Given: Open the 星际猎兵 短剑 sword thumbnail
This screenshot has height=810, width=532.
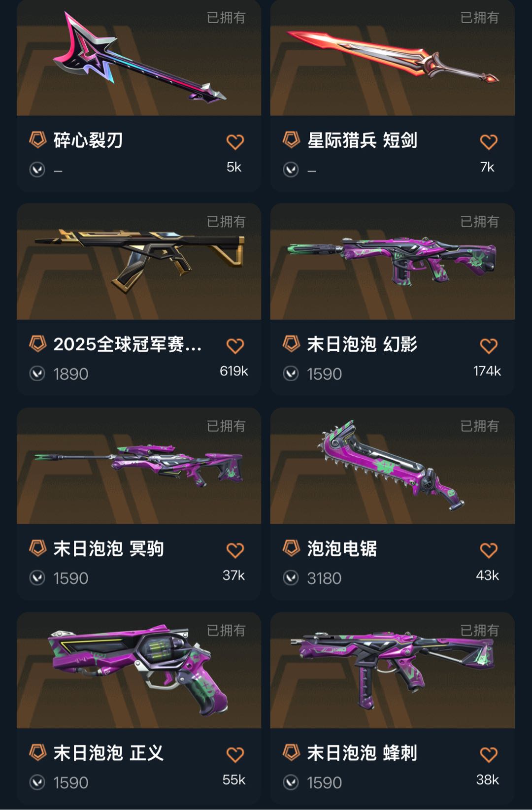Looking at the screenshot, I should point(393,58).
